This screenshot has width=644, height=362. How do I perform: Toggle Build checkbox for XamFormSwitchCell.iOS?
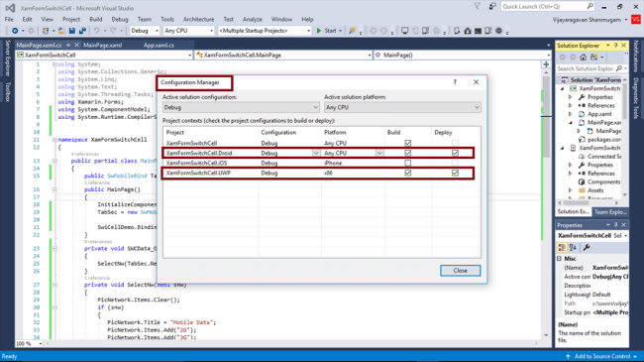[408, 163]
